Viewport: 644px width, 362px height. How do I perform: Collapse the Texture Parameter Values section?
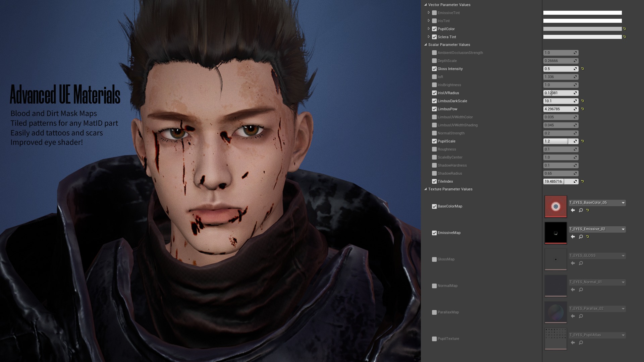426,189
